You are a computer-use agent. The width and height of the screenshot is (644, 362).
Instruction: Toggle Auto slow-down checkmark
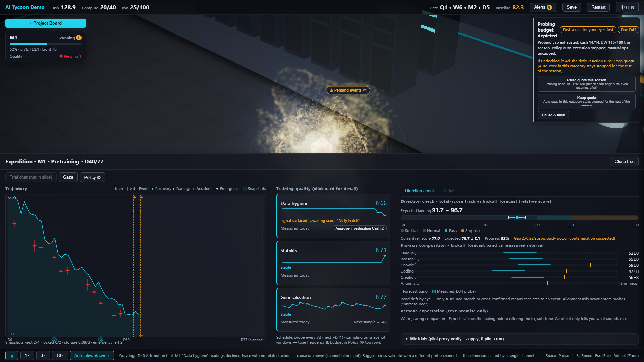tap(92, 356)
